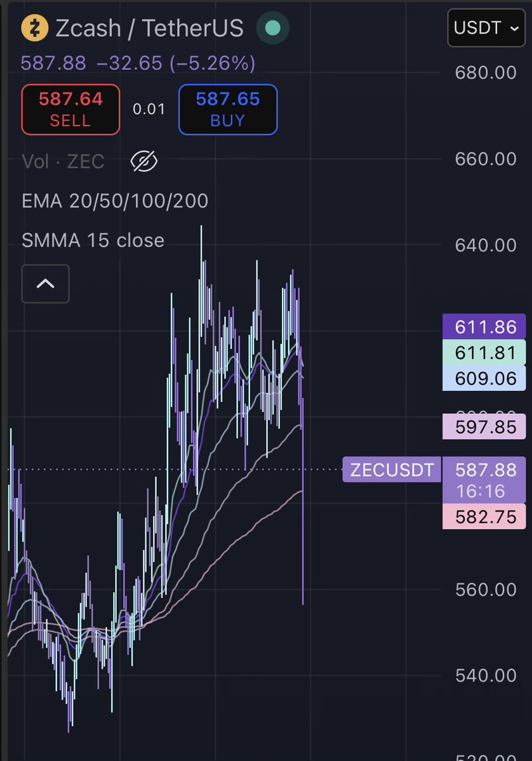Click the green market status indicator dot
This screenshot has height=761, width=532.
273,28
